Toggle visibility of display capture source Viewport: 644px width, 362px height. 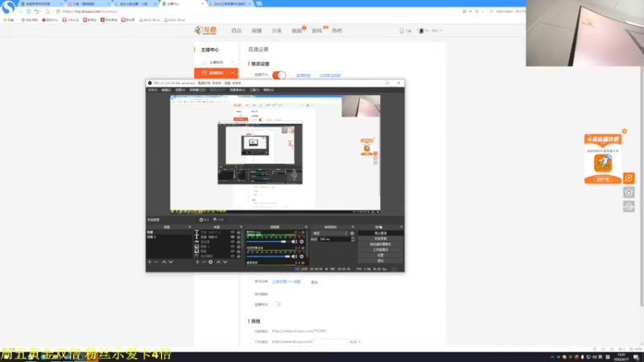coord(233,256)
